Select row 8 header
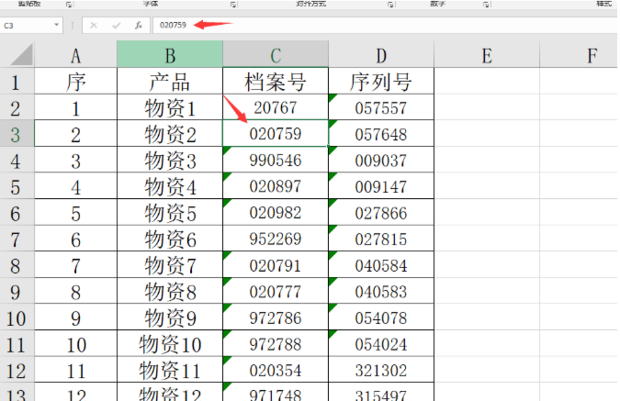 point(17,265)
